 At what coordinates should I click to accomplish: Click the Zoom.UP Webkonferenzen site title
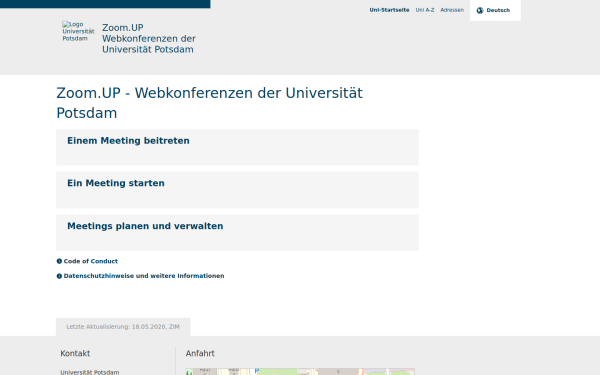pos(149,39)
